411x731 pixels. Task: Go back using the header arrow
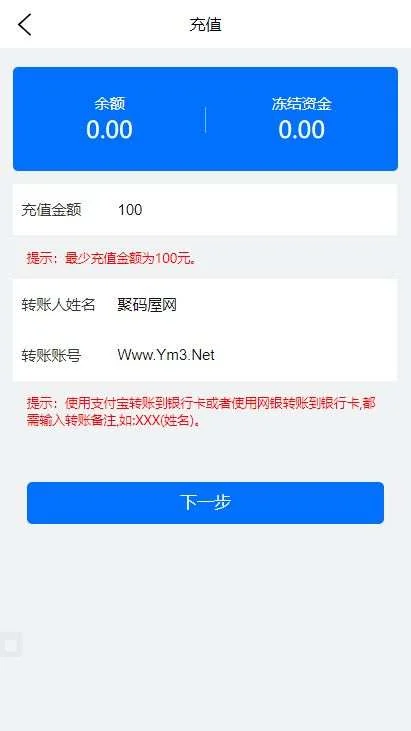click(x=25, y=24)
